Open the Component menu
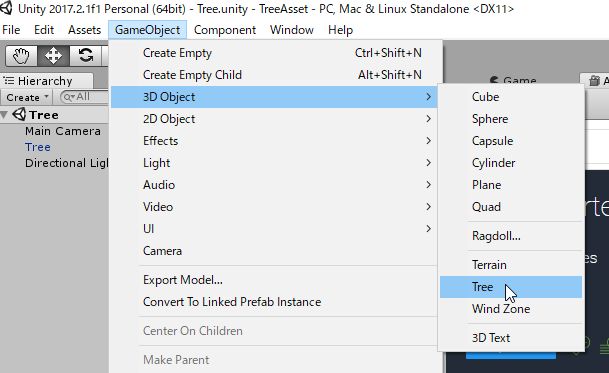 (224, 30)
